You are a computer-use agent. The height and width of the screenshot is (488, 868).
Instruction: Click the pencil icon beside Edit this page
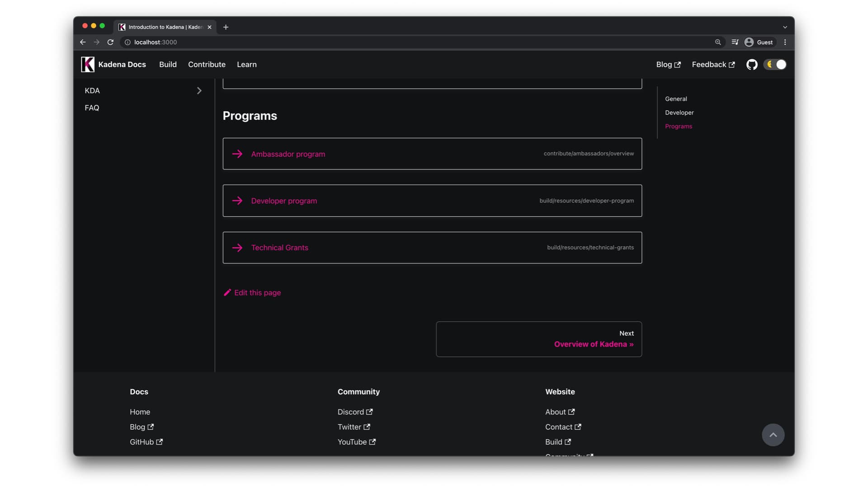[227, 292]
